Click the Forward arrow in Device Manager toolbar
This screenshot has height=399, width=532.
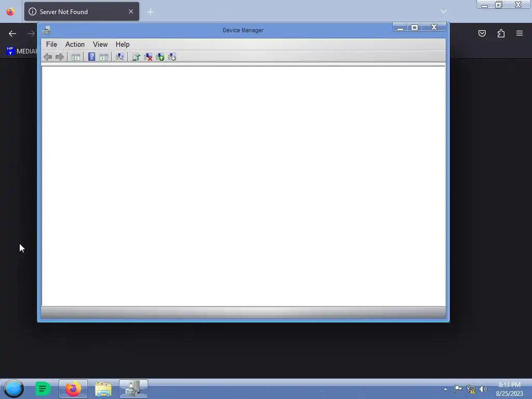(60, 57)
